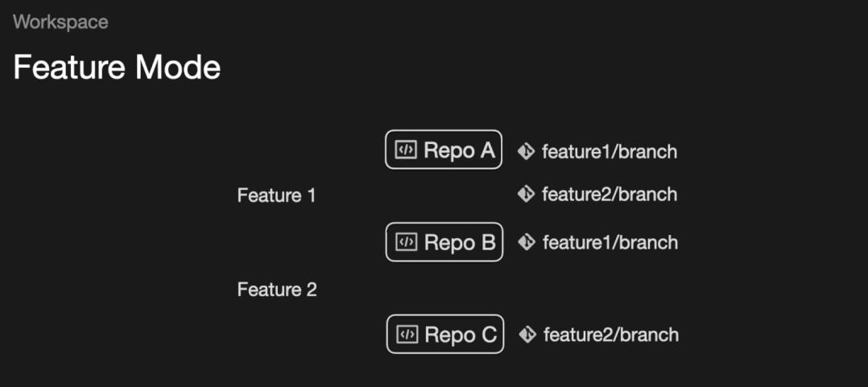Open the Repo B label text

click(460, 242)
